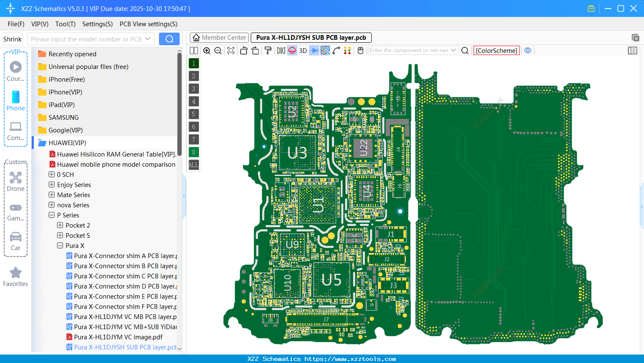644x363 pixels.
Task: Switch to the Member Center tab
Action: pyautogui.click(x=219, y=38)
